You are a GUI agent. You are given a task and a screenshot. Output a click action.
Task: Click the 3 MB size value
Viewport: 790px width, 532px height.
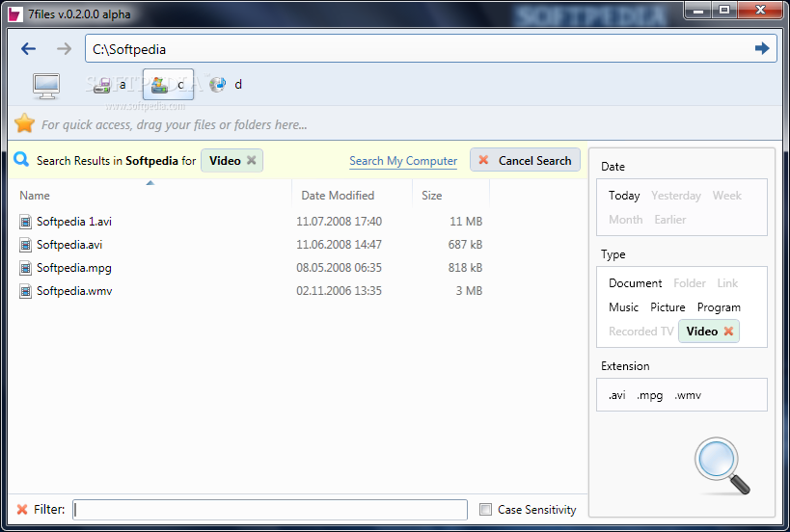pyautogui.click(x=469, y=291)
